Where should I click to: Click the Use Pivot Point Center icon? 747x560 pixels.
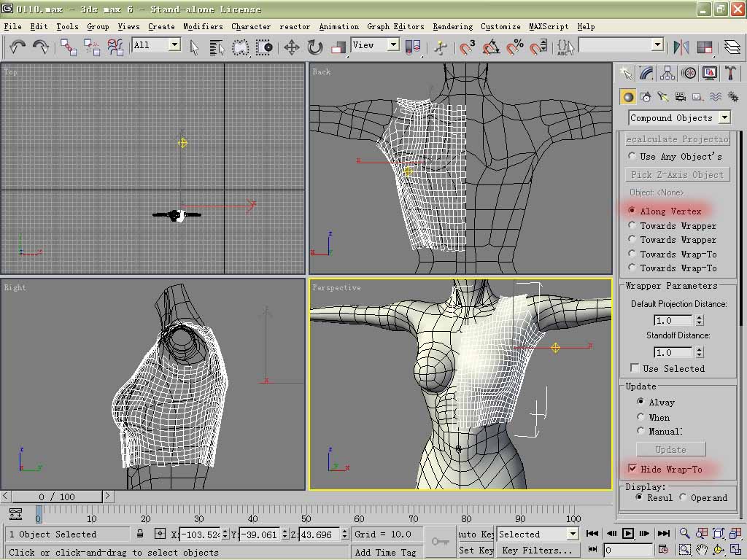click(413, 47)
